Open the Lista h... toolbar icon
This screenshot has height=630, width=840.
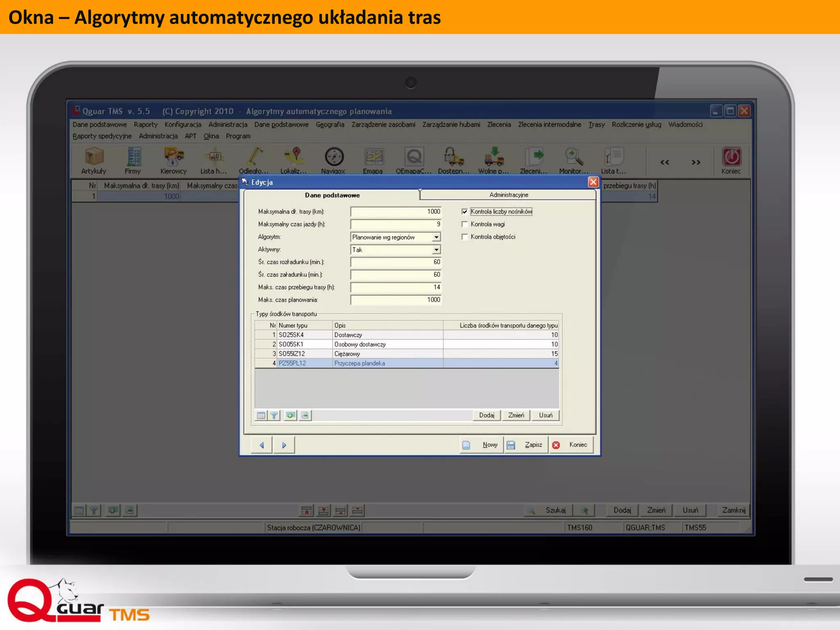[x=214, y=160]
